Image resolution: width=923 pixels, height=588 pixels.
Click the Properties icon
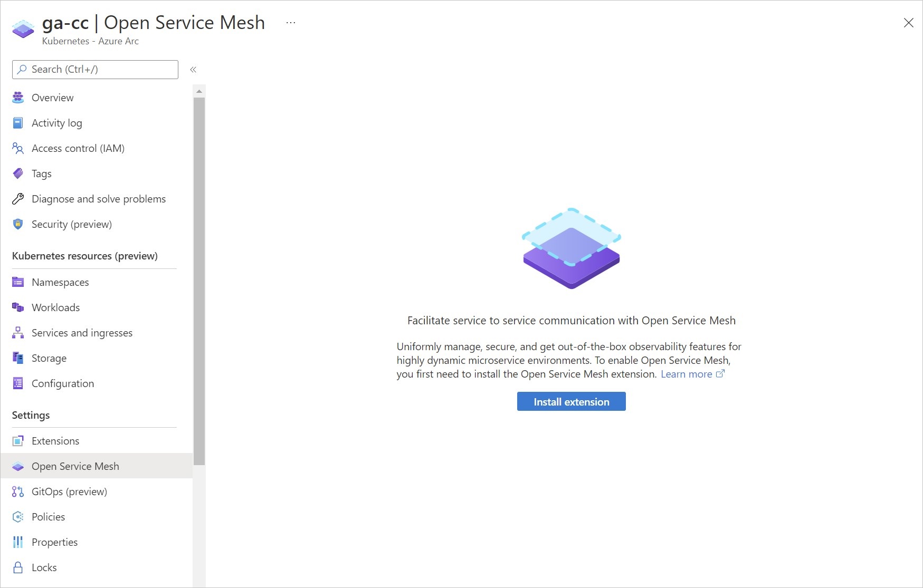(x=18, y=542)
